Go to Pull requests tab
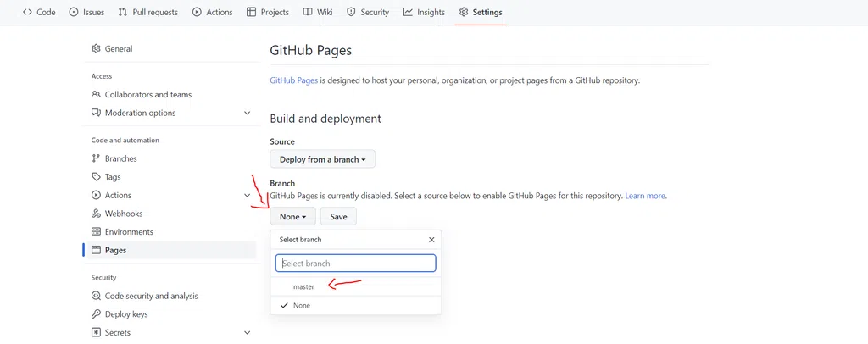 [148, 12]
